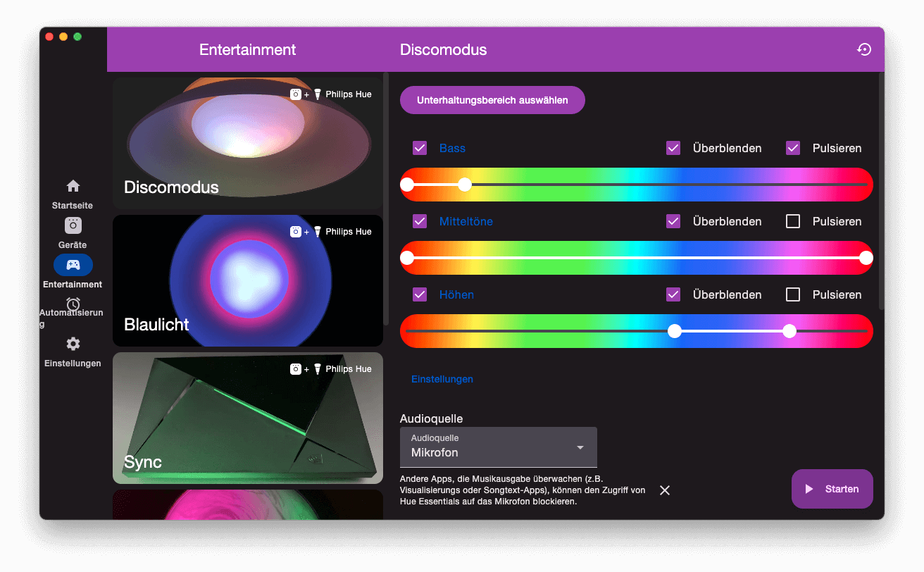The width and height of the screenshot is (924, 572).
Task: Open the Geräte devices icon
Action: click(73, 225)
